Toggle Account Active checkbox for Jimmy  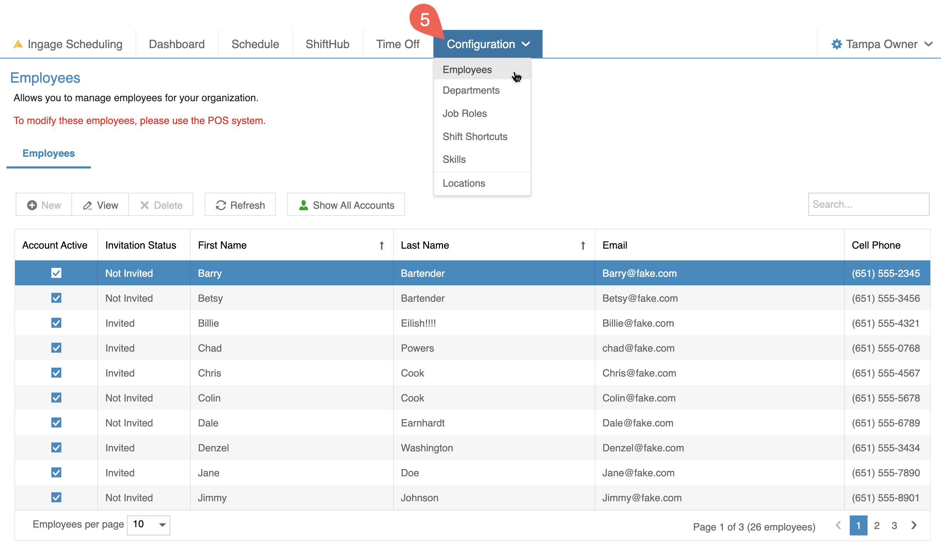click(56, 497)
